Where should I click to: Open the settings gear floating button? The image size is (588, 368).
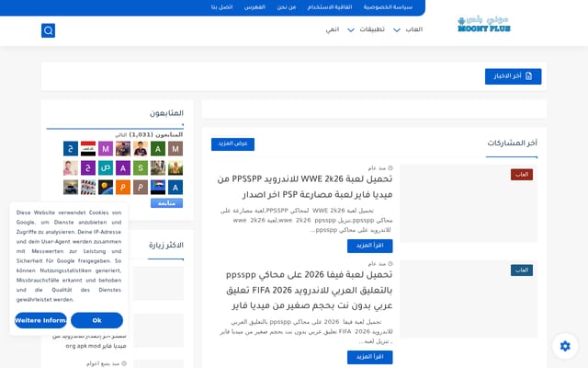(x=565, y=346)
